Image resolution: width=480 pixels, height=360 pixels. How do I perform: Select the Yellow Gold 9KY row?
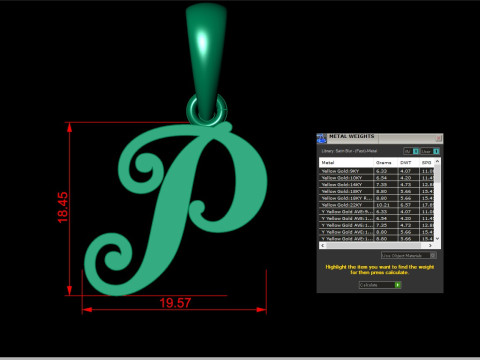click(x=377, y=171)
